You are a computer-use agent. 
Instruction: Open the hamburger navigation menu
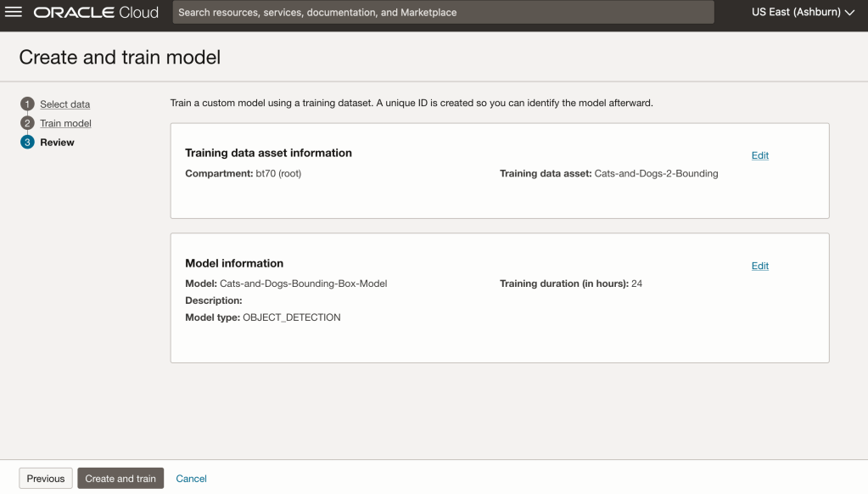14,13
